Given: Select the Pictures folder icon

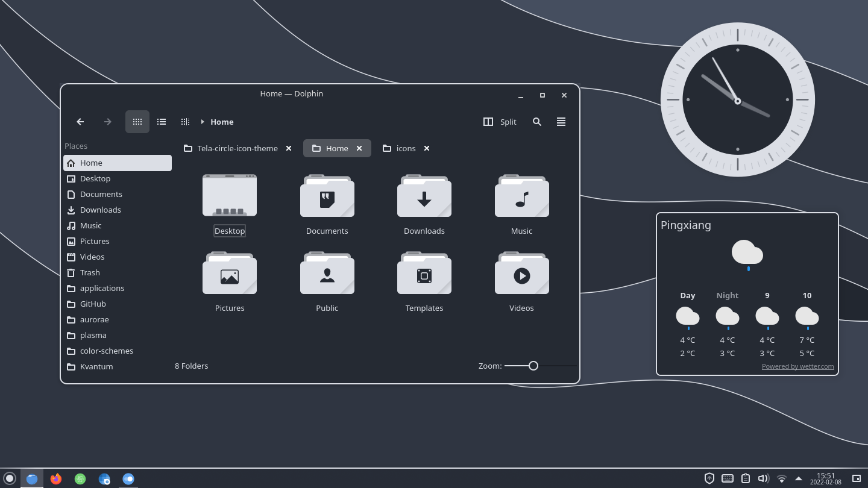Looking at the screenshot, I should pyautogui.click(x=230, y=272).
